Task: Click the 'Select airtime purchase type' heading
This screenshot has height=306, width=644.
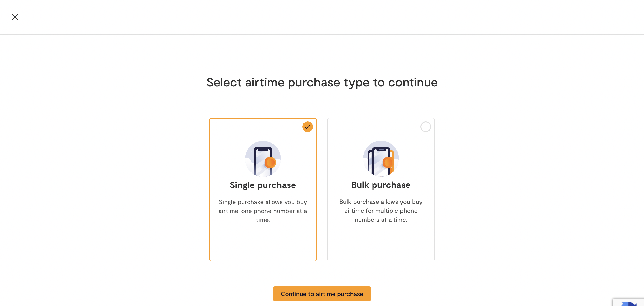Action: [x=322, y=82]
